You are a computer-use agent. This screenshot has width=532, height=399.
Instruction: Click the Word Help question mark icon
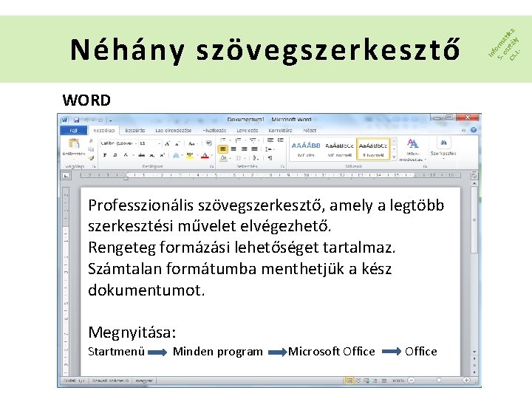coord(474,130)
